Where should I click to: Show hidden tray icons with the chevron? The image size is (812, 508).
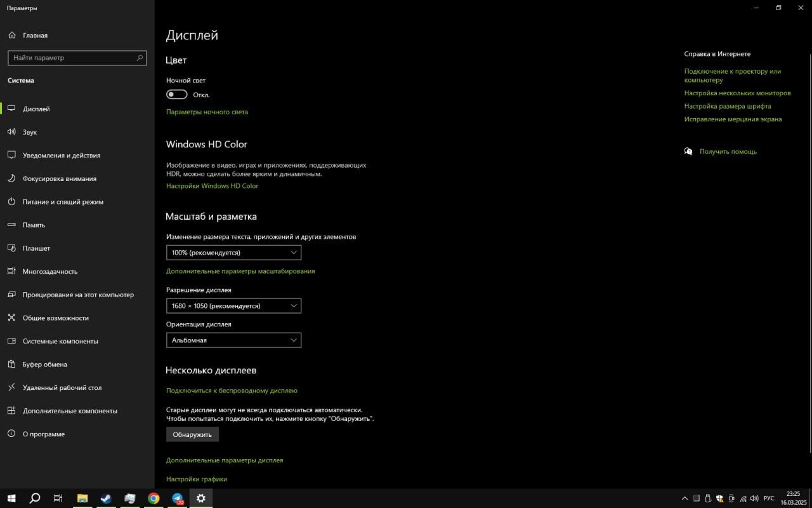tap(684, 498)
